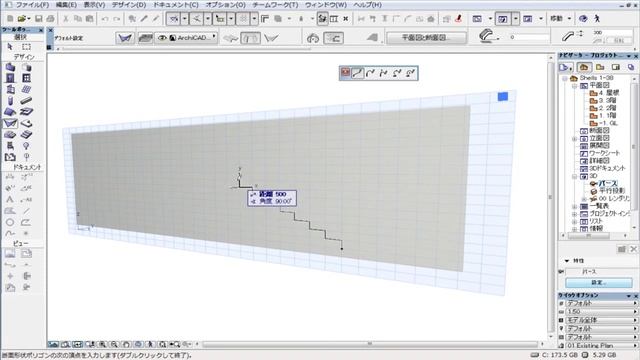Select the Marquee tool in toolbox
Screen dimensions: 640x360
tap(27, 47)
